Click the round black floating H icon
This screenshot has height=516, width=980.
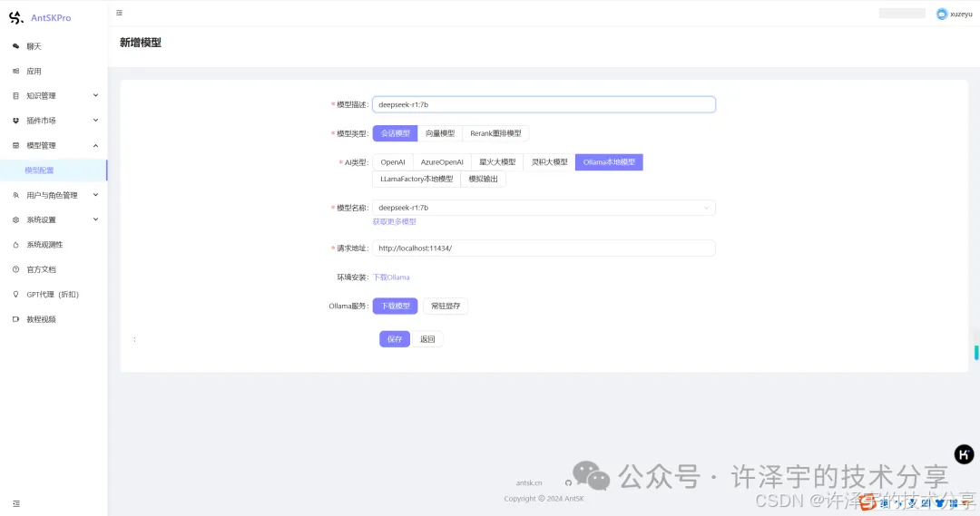point(964,454)
